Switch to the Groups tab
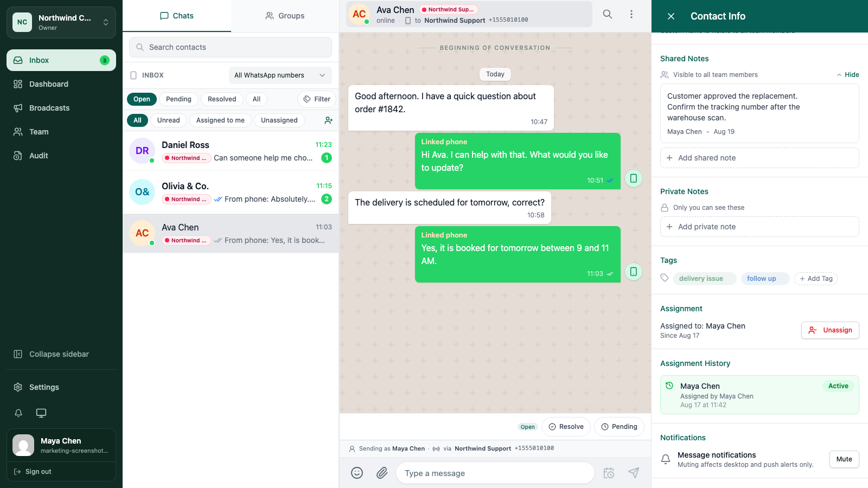The height and width of the screenshot is (488, 868). [285, 16]
